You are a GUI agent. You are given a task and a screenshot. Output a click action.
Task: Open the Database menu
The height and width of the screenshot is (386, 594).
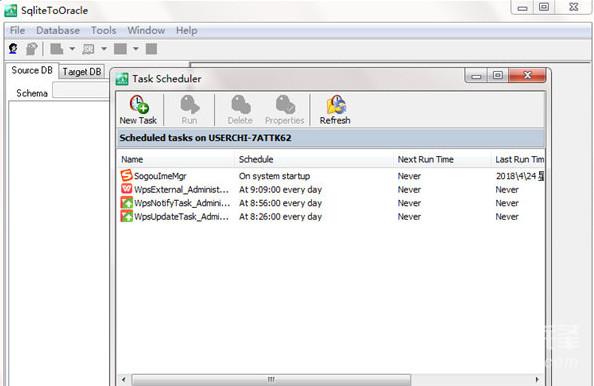[58, 30]
